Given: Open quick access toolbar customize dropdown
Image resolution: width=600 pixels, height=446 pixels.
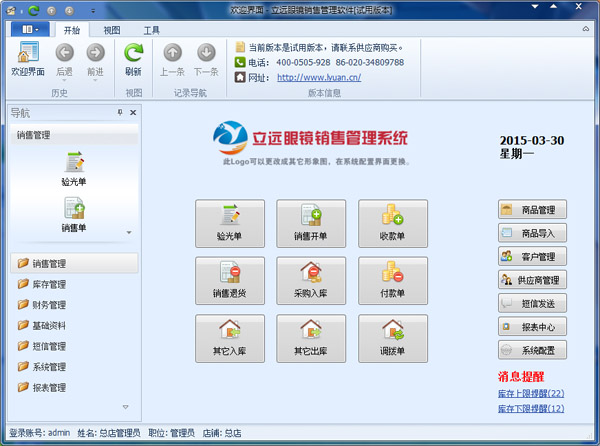Looking at the screenshot, I should coord(93,11).
